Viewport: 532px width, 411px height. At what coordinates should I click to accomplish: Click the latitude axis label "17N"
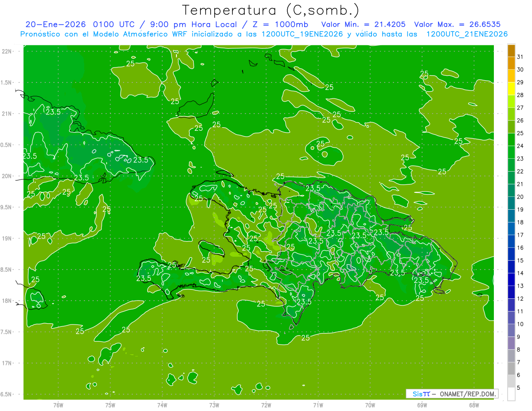pyautogui.click(x=7, y=363)
